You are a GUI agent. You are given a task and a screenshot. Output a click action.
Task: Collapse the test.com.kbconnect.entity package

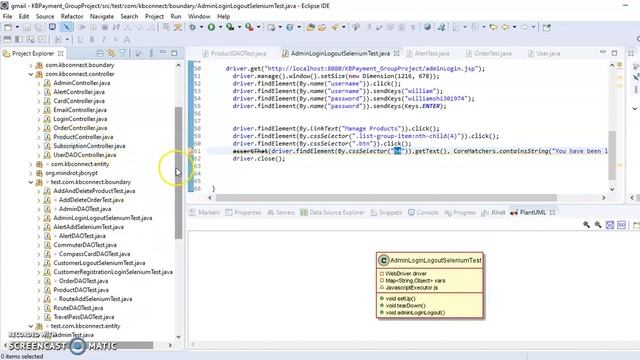tap(31, 326)
